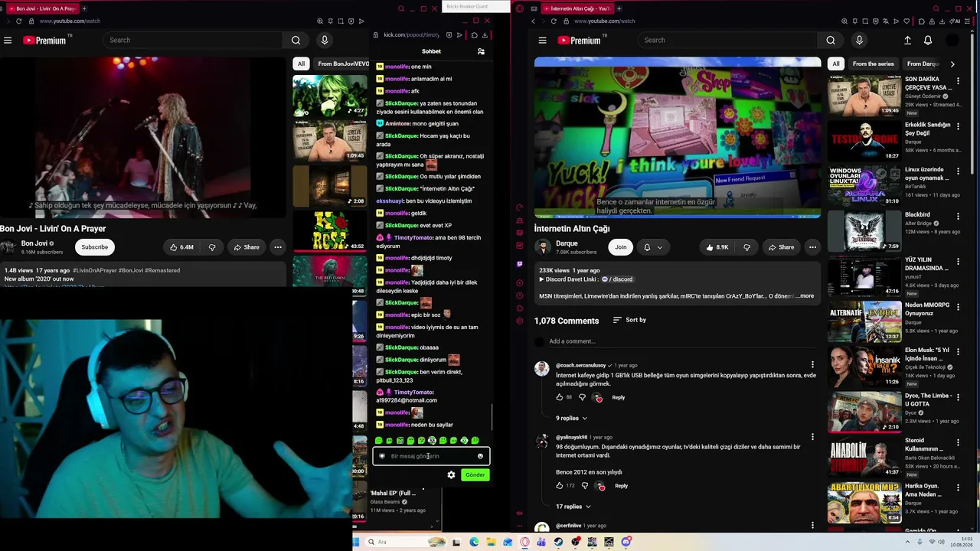The image size is (980, 551).
Task: Subscribe to the Bon Jovi channel
Action: pyautogui.click(x=95, y=247)
